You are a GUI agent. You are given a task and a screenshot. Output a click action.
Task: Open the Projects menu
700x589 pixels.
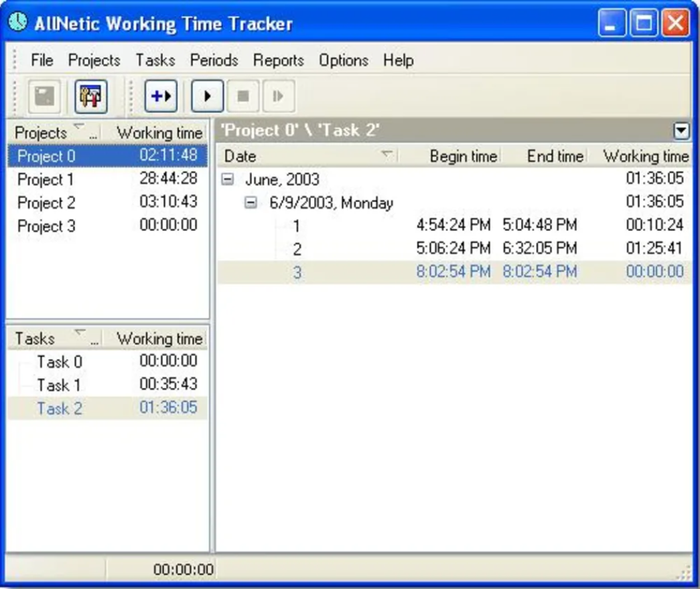coord(94,60)
